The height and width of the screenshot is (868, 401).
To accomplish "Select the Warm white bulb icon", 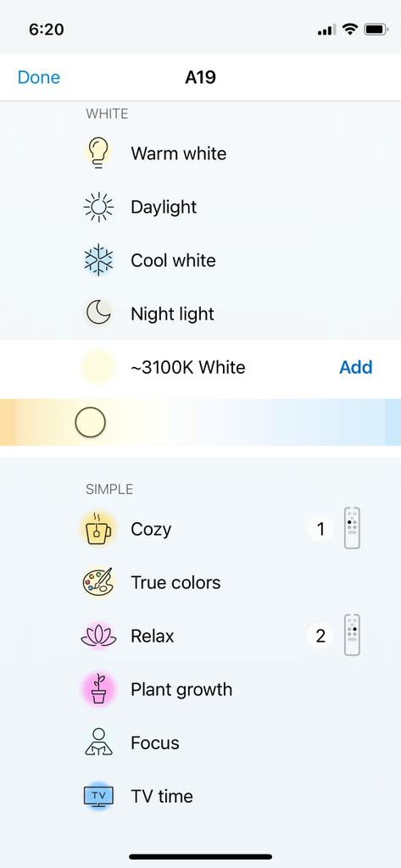I will 98,153.
